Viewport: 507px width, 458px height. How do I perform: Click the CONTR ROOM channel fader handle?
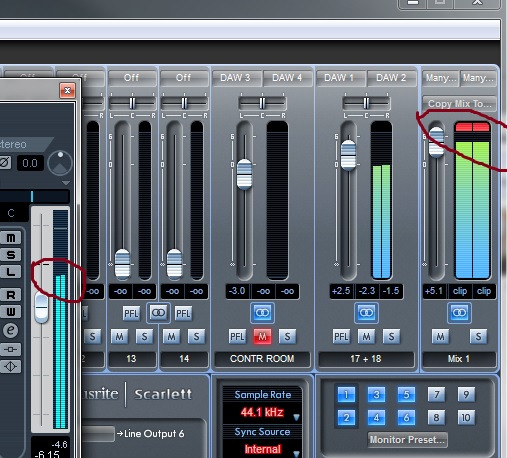coord(245,174)
